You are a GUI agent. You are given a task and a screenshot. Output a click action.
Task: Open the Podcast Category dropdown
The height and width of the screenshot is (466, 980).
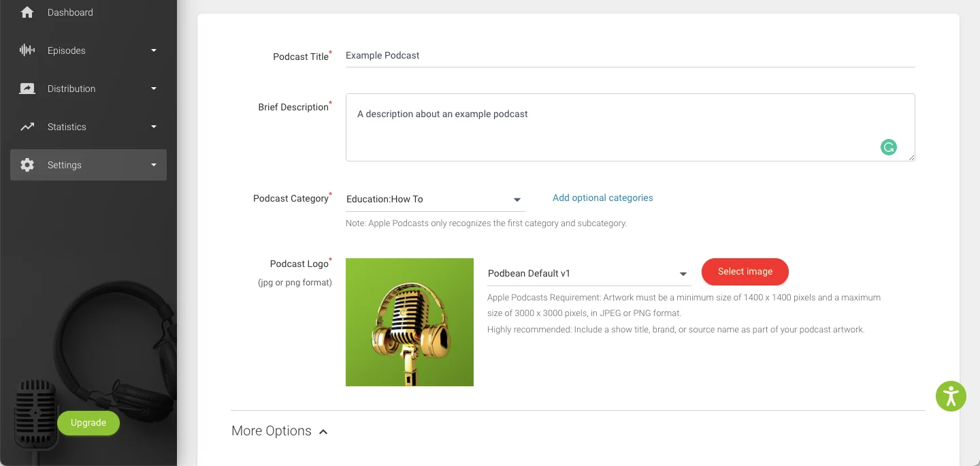517,200
